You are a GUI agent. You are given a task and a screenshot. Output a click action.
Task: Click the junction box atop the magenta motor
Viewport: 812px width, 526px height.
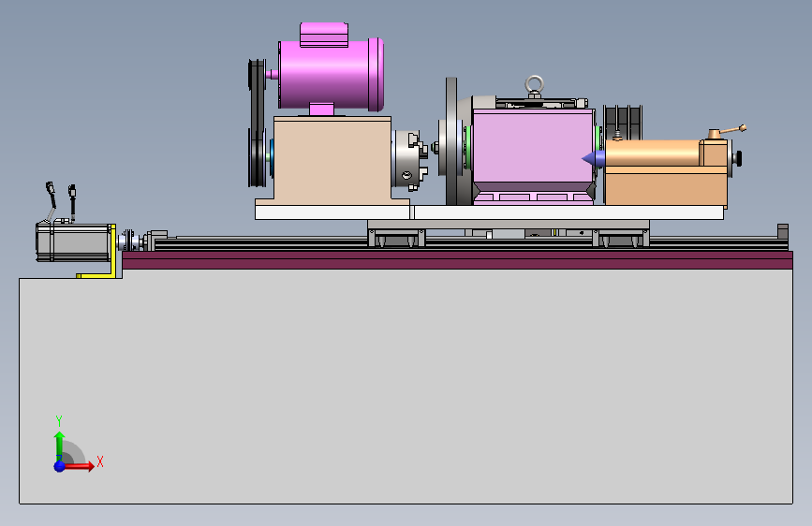pyautogui.click(x=324, y=35)
